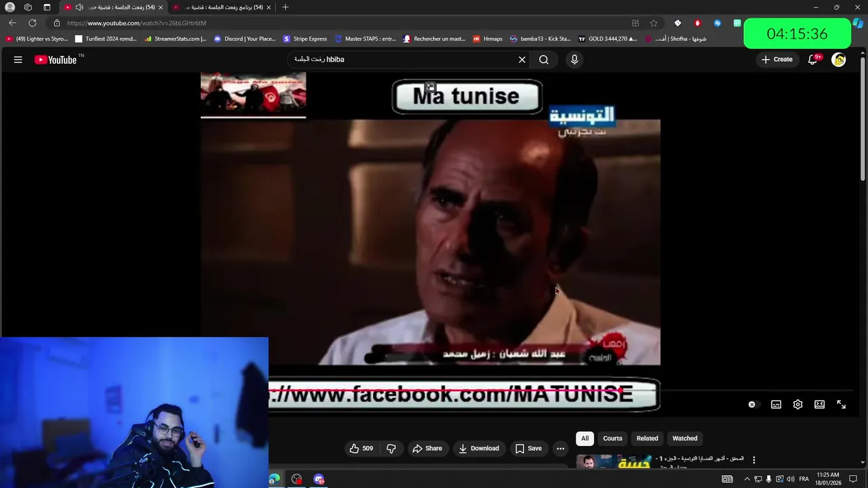Viewport: 868px width, 488px height.
Task: Open Rechercher un mast bookmark
Action: 434,39
